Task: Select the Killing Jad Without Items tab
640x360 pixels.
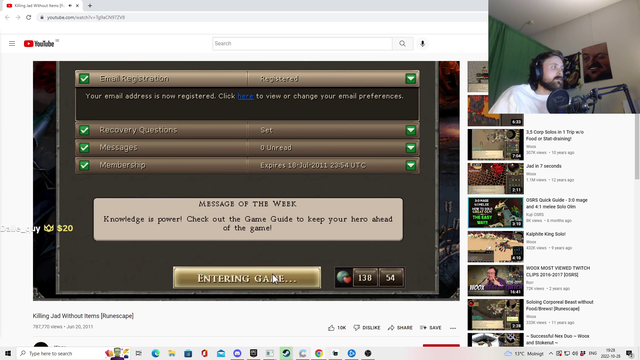Action: point(39,6)
